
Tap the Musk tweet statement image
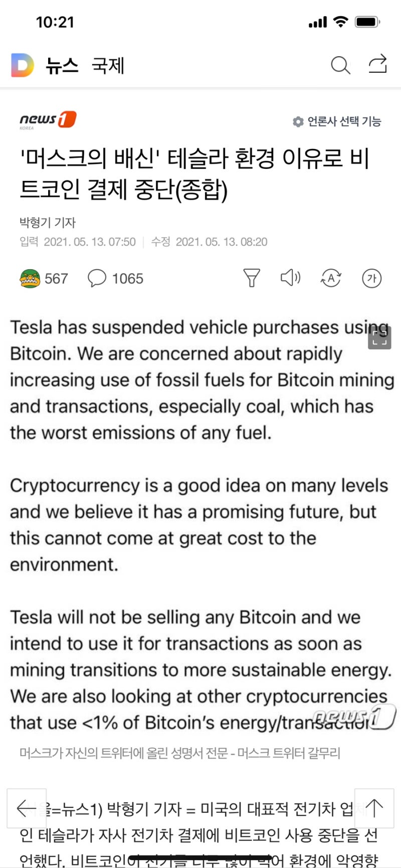click(x=200, y=525)
